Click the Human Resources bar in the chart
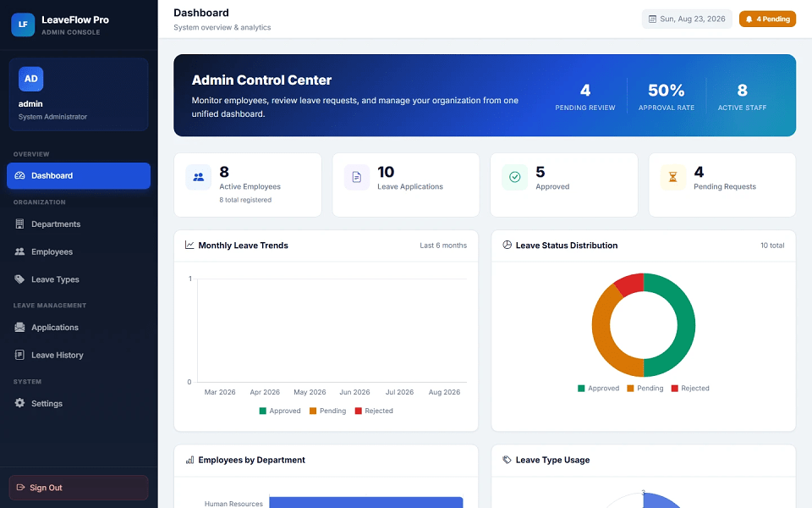This screenshot has width=812, height=508. 366,502
